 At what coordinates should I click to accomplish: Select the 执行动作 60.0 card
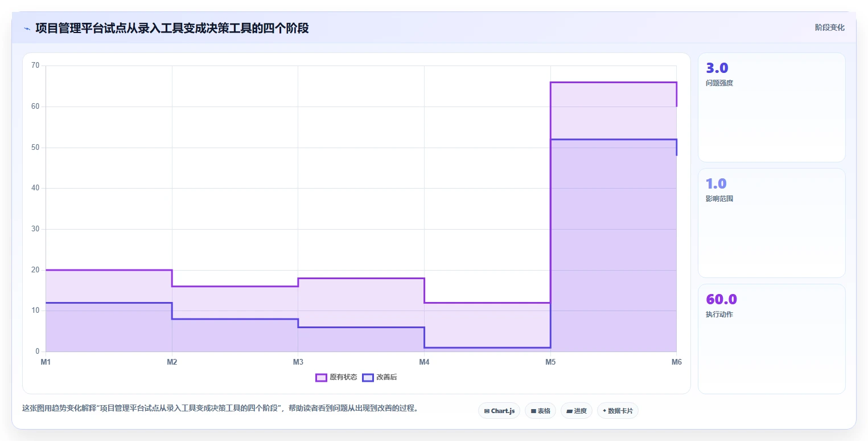coord(772,339)
